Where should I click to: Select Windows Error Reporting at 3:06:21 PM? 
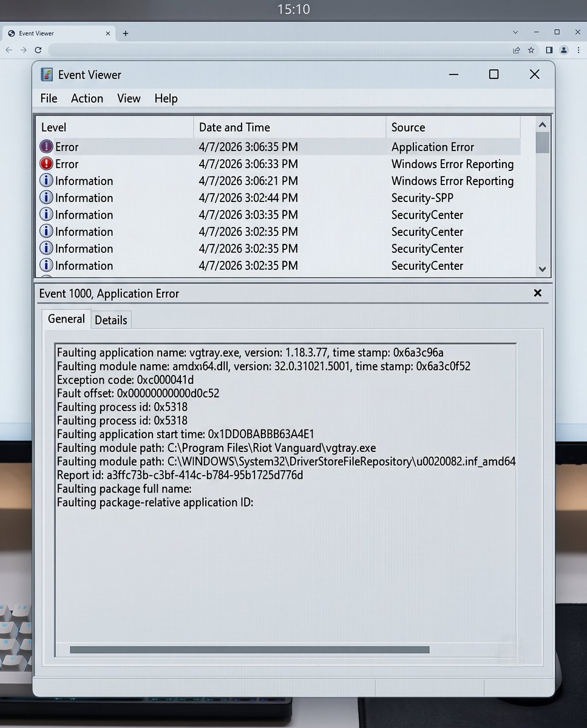(x=452, y=181)
